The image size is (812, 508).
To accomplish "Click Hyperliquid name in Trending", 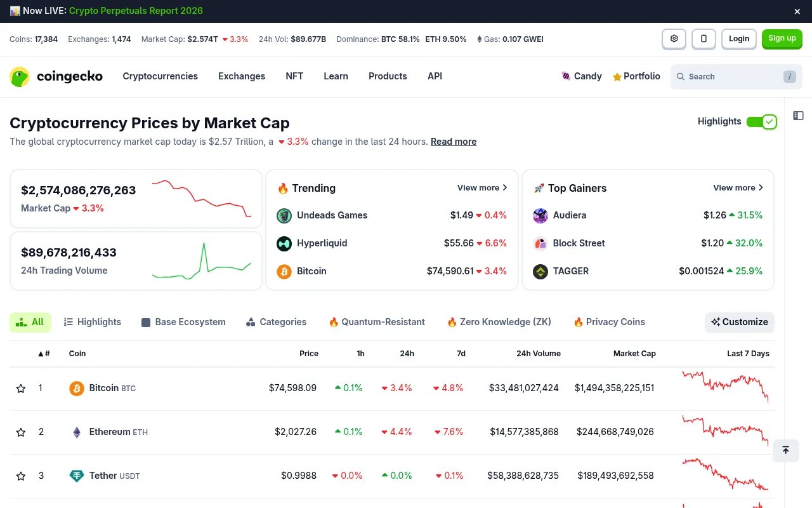I will [x=322, y=243].
